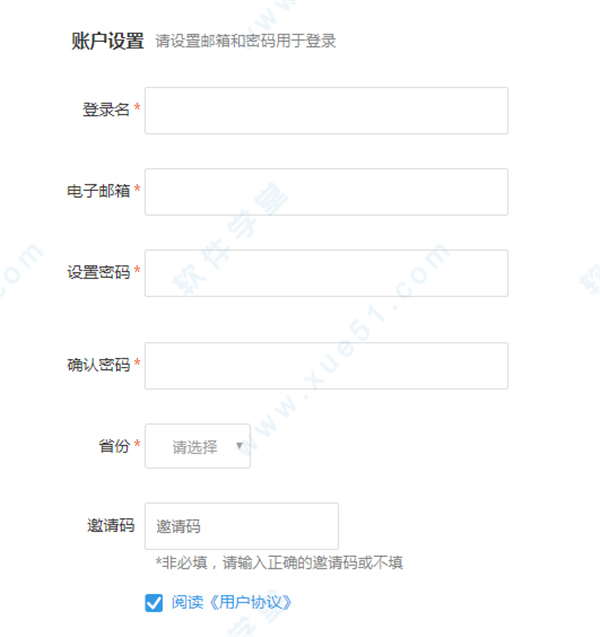This screenshot has height=637, width=600.
Task: Select the 设置密码 input field
Action: click(326, 273)
